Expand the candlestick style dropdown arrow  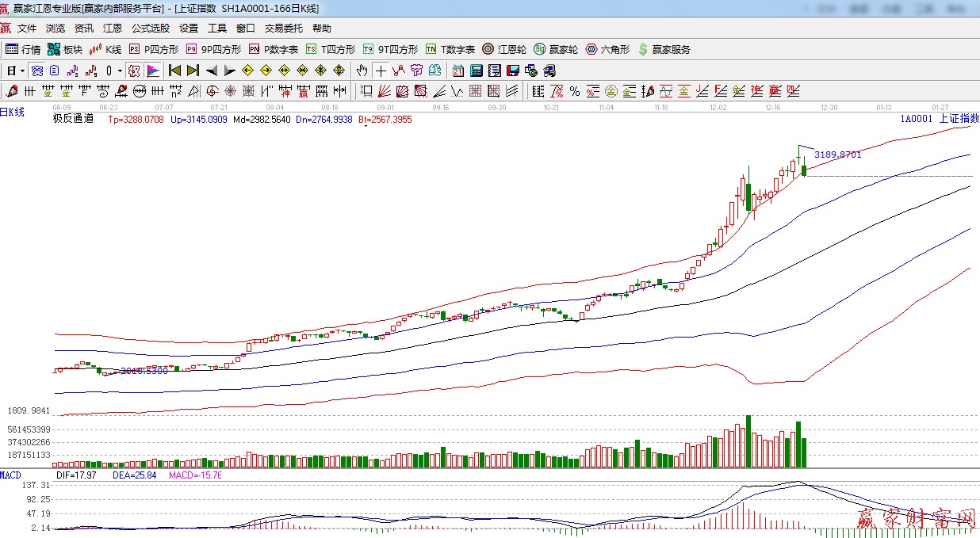coord(120,71)
